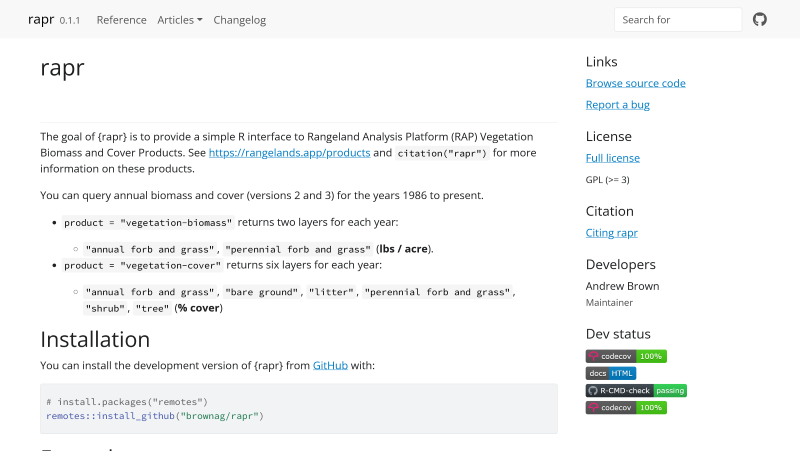Click the docs HTML badge
This screenshot has height=451, width=800.
611,373
